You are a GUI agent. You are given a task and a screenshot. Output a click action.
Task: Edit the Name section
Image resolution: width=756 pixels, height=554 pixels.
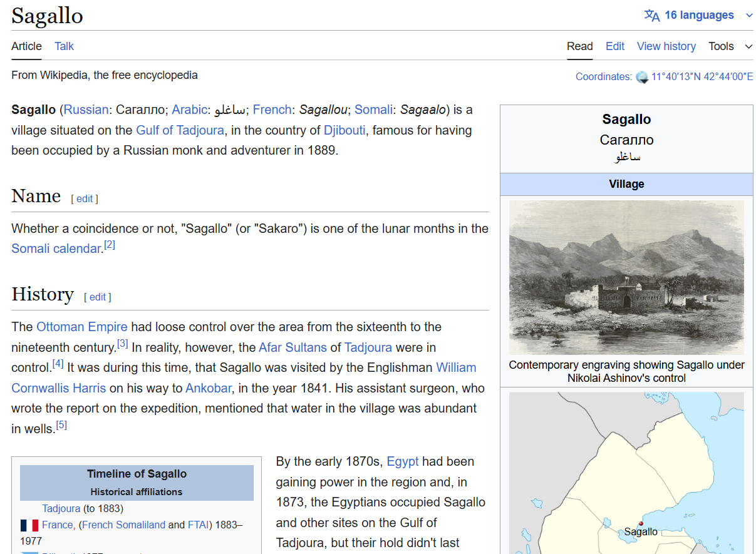[x=85, y=198]
